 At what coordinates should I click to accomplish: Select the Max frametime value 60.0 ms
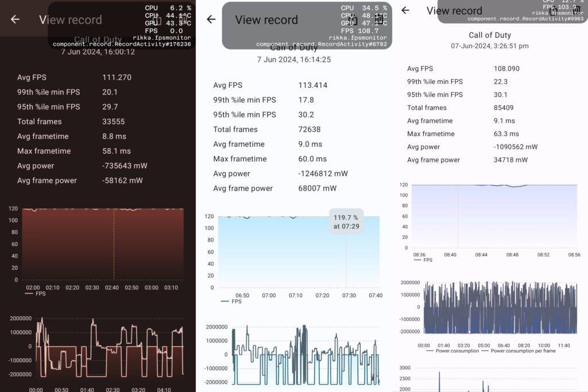click(312, 159)
